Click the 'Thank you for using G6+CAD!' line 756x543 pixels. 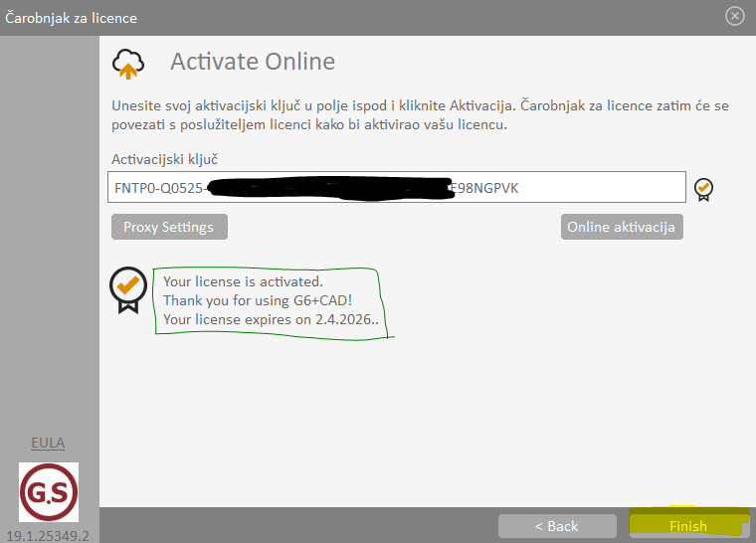click(260, 301)
